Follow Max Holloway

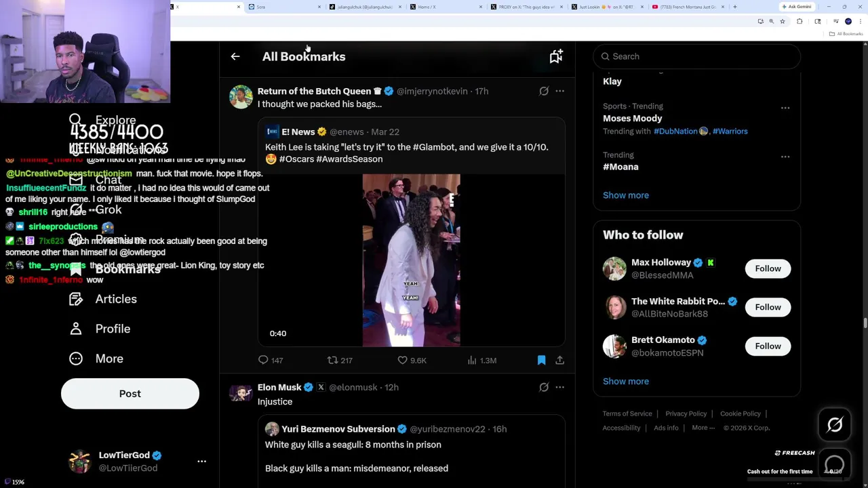(768, 269)
